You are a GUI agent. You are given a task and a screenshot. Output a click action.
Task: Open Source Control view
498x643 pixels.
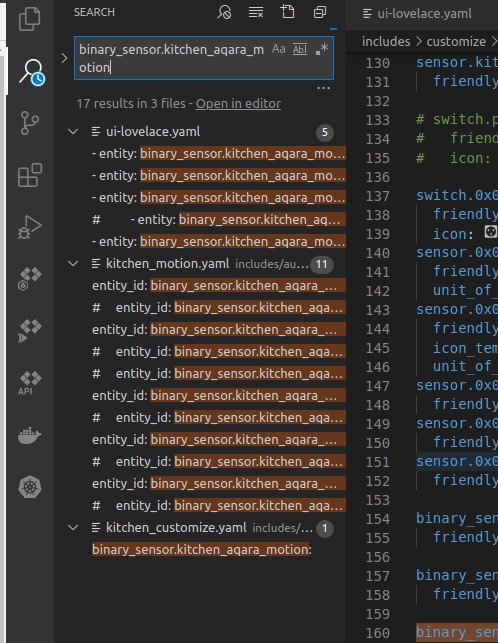coord(30,123)
